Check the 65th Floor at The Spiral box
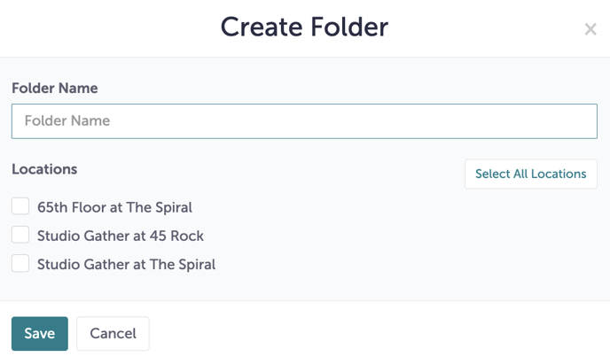 click(x=20, y=206)
